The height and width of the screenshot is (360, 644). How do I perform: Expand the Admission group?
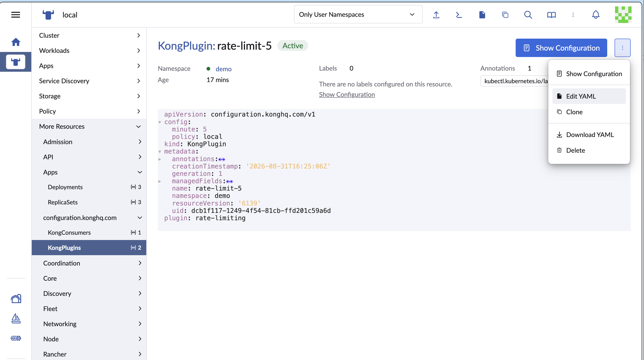[x=89, y=142]
